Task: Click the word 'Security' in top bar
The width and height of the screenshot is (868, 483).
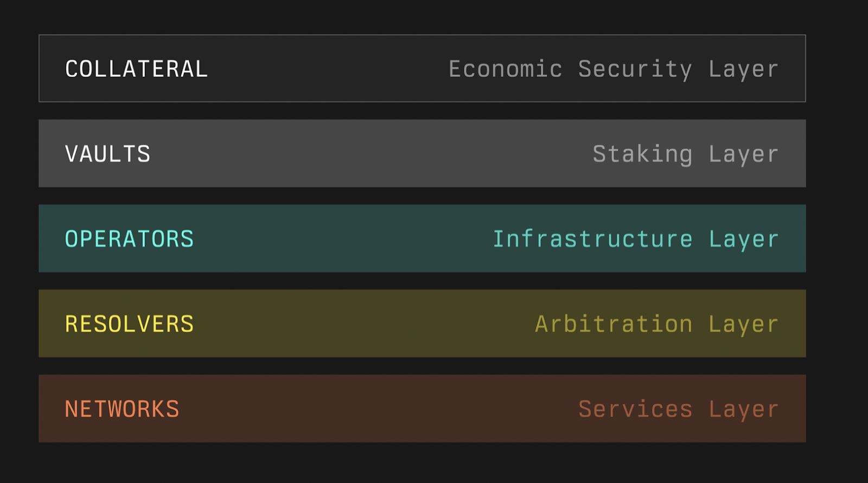Action: pyautogui.click(x=635, y=69)
